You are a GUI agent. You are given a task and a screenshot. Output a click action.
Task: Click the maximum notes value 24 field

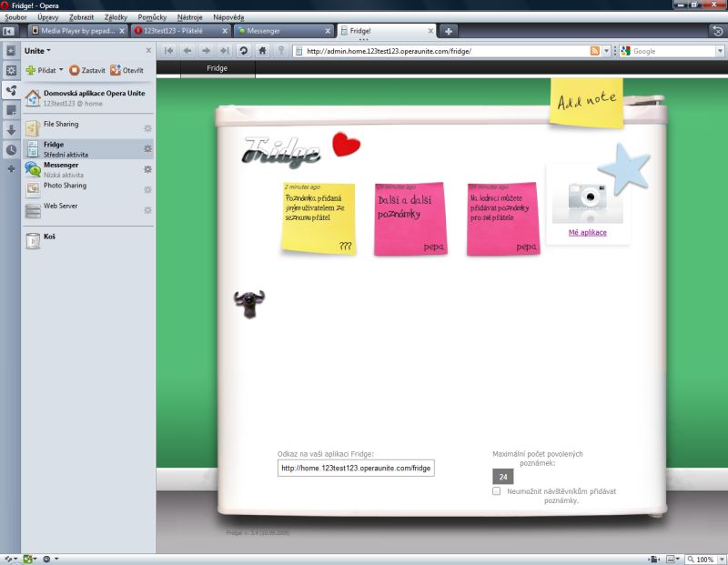coord(503,477)
